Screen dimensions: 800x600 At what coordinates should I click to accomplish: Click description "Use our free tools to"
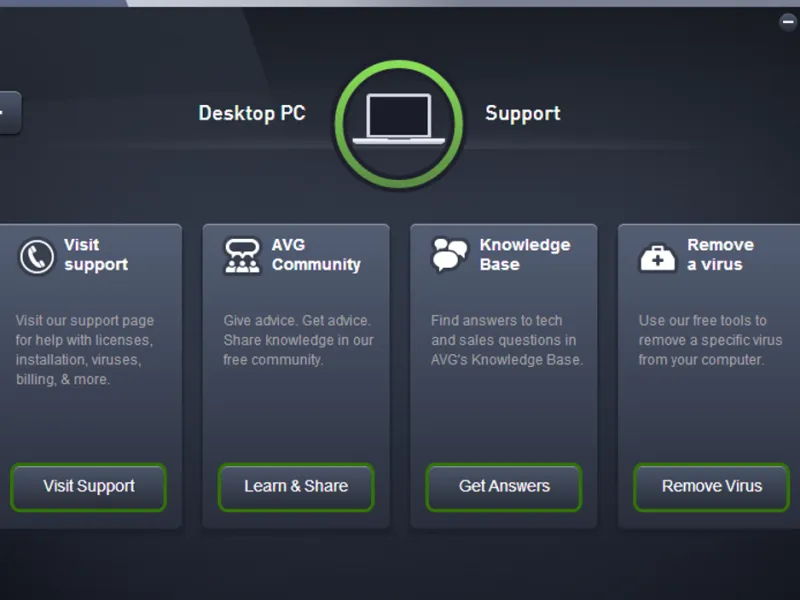(710, 340)
